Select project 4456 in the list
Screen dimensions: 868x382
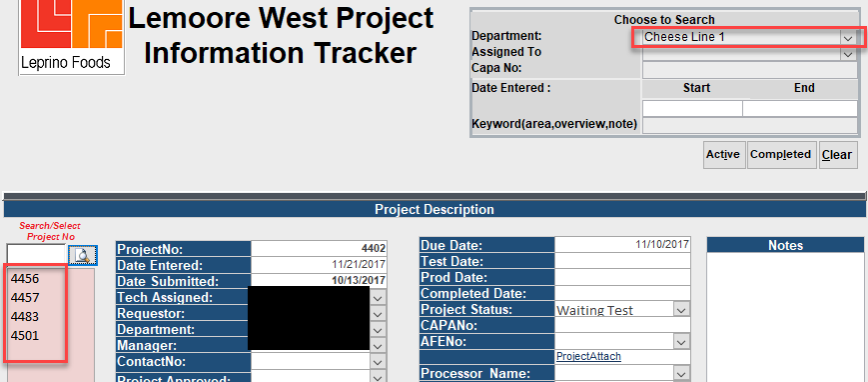pyautogui.click(x=25, y=279)
